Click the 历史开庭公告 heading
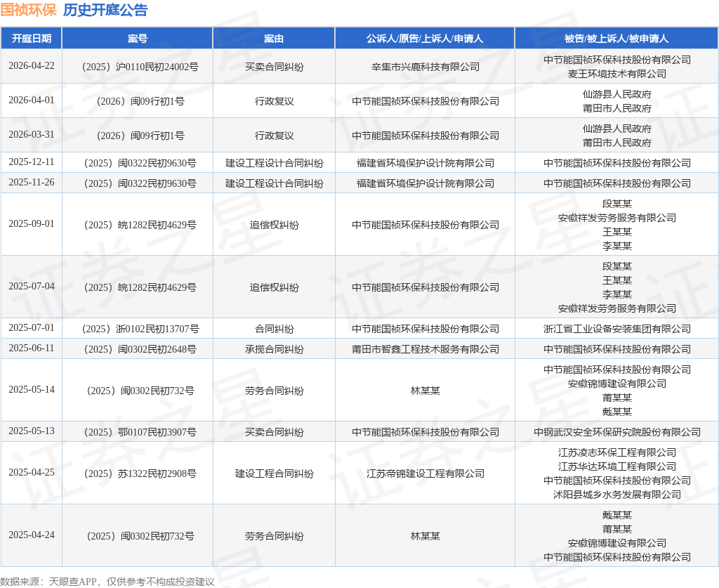This screenshot has height=588, width=719. point(105,10)
